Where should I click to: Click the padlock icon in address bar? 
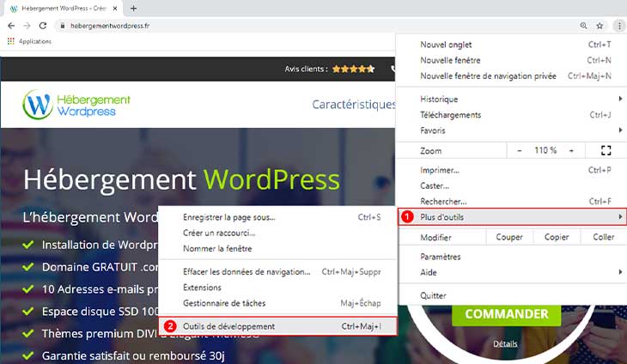[63, 26]
